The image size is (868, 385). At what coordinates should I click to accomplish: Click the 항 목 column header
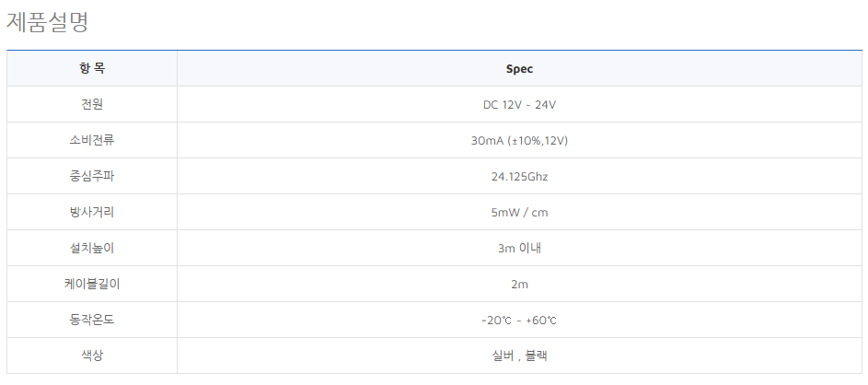click(x=92, y=69)
